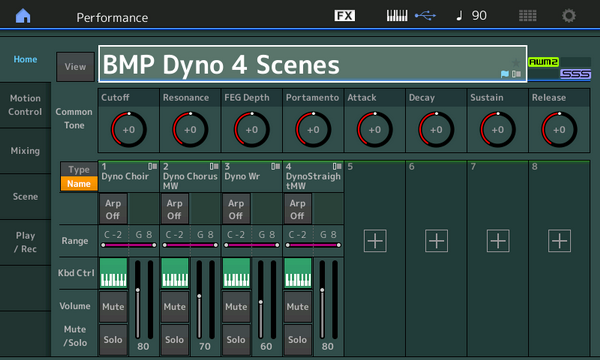
Task: Select the Scene tab button
Action: [x=25, y=197]
